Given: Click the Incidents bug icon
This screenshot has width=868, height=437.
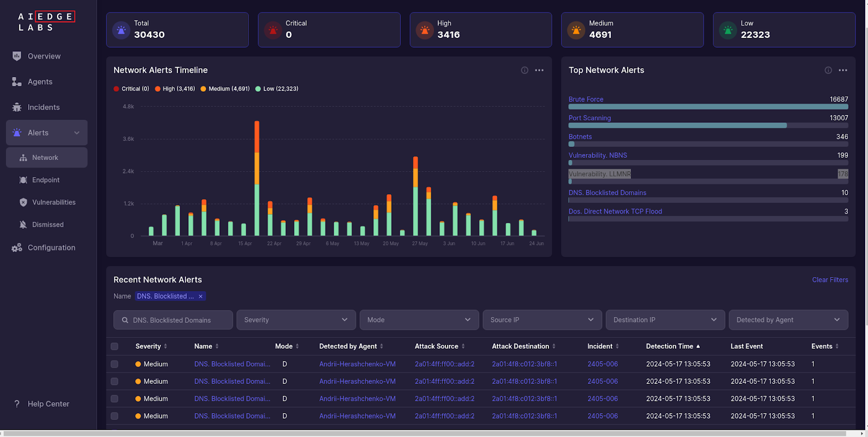Looking at the screenshot, I should (17, 107).
